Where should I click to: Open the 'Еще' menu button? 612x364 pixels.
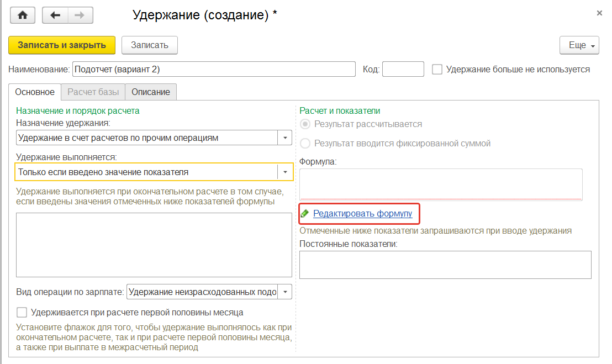pyautogui.click(x=579, y=45)
